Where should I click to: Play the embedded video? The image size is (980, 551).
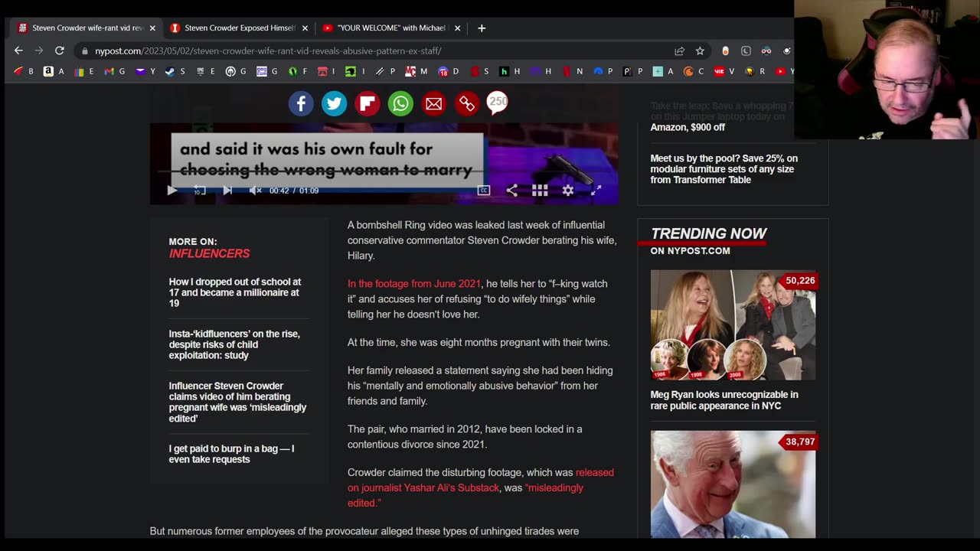click(x=171, y=191)
